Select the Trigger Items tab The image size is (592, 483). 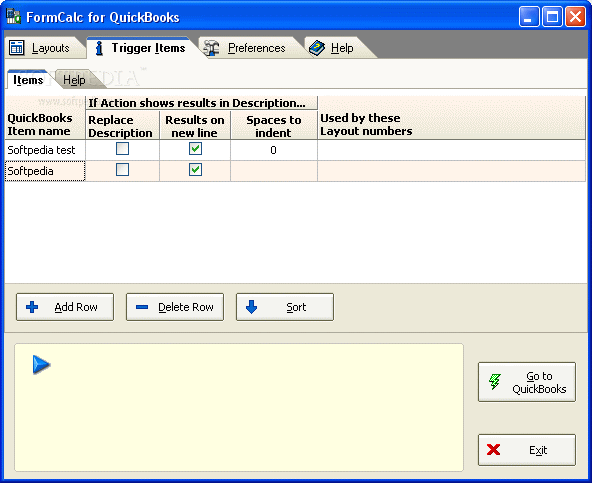click(x=142, y=48)
